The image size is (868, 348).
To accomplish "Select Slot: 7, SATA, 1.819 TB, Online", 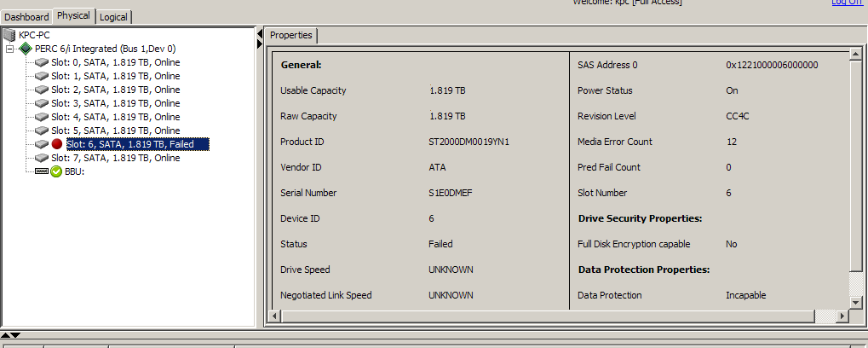I will pyautogui.click(x=116, y=158).
